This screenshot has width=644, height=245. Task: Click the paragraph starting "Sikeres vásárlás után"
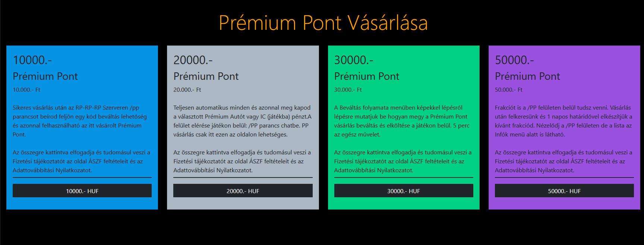click(80, 121)
